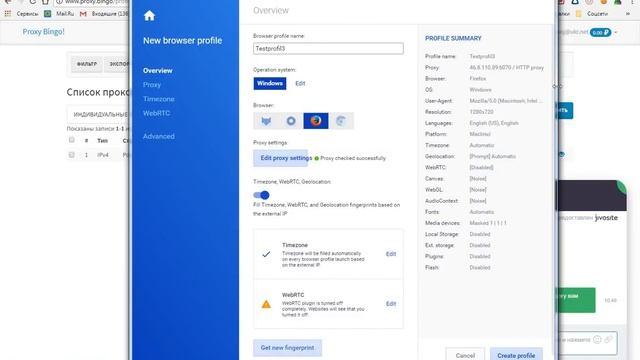Select the Mimic browser icon
Image resolution: width=640 pixels, height=360 pixels.
tap(291, 121)
